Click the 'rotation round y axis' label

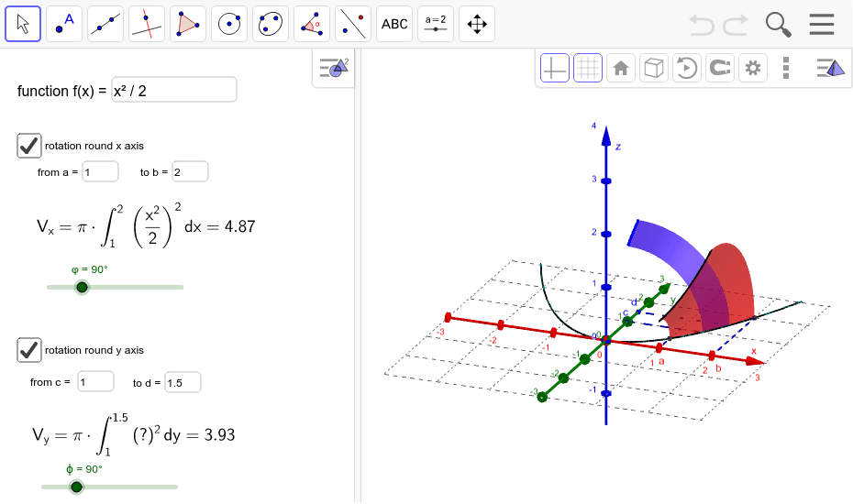[x=94, y=350]
